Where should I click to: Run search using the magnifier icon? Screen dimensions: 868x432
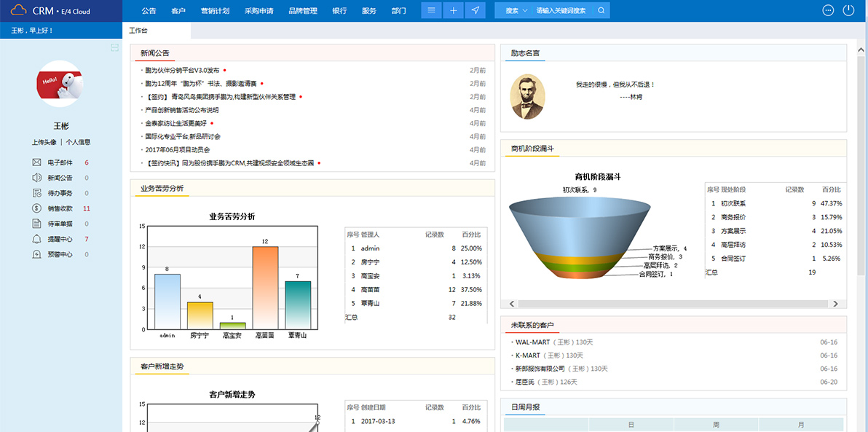pyautogui.click(x=600, y=10)
